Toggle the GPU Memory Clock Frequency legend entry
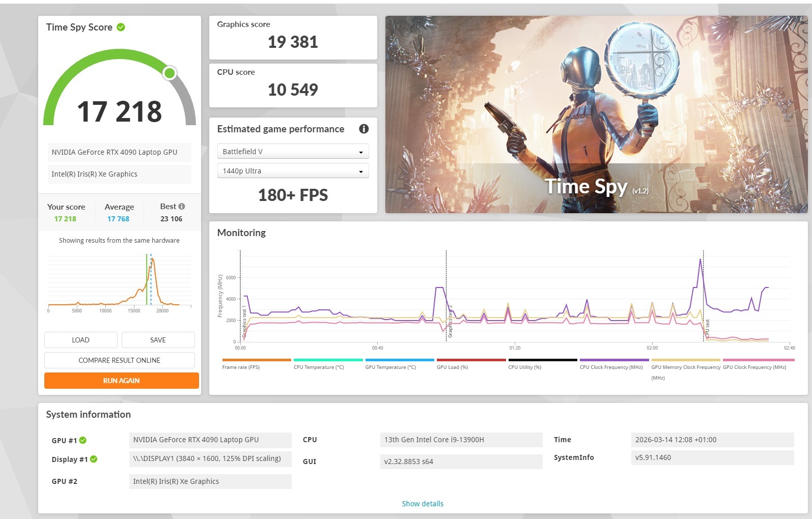This screenshot has height=519, width=812. coord(686,369)
